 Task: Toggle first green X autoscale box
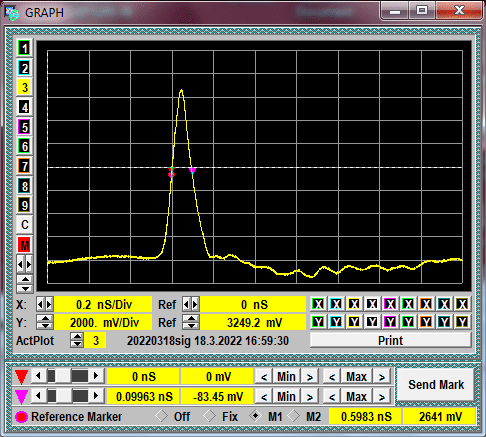(318, 304)
